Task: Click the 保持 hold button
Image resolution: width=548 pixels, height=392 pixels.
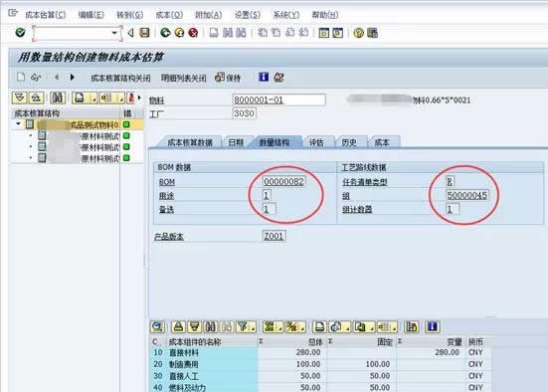Action: (228, 78)
